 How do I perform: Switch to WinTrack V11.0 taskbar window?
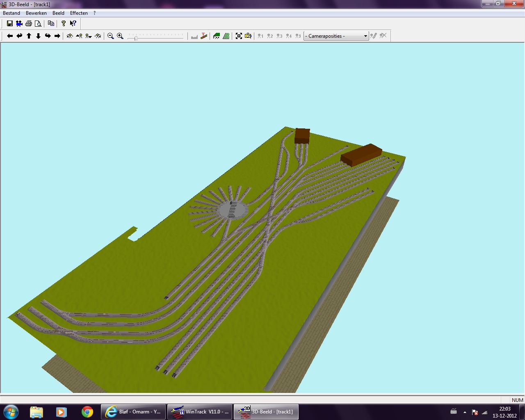pos(200,412)
